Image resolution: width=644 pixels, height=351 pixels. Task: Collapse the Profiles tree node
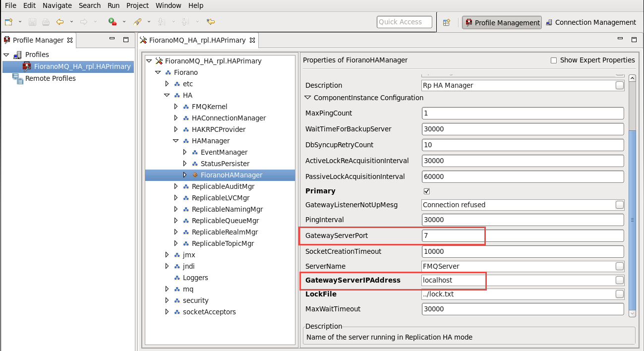(x=6, y=55)
